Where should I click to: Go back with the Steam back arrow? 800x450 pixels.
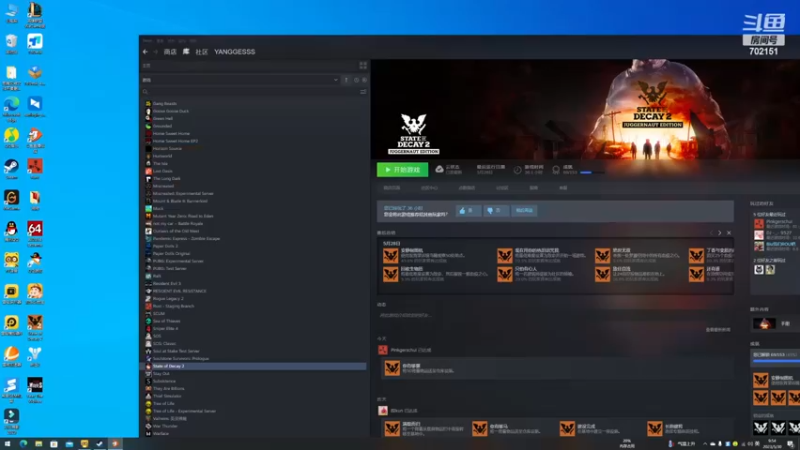pos(145,52)
